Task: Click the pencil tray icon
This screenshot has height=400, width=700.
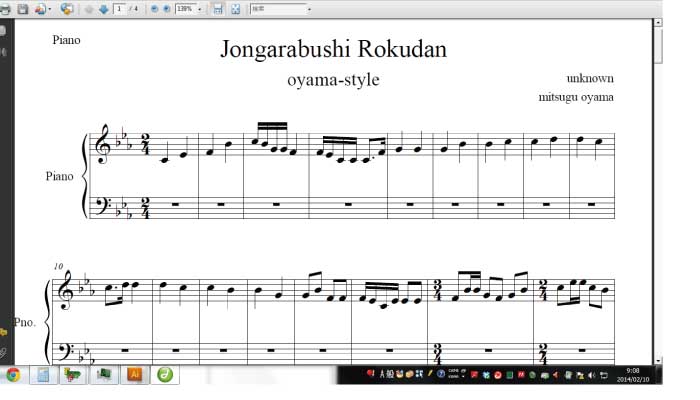Action: click(x=430, y=374)
